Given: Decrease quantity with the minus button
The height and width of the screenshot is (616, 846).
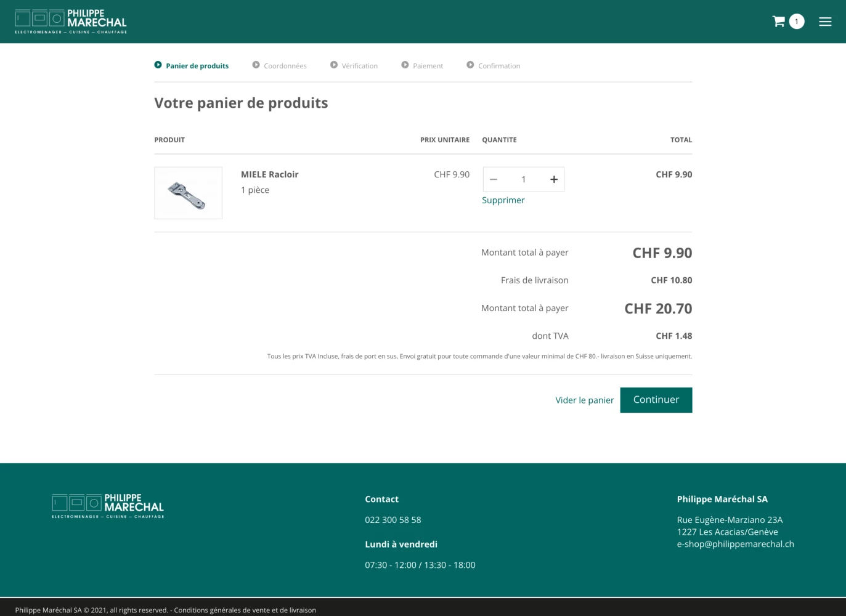Looking at the screenshot, I should [494, 179].
